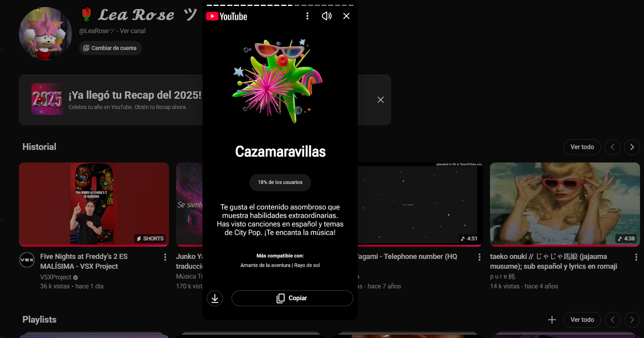Click the Cazamaravillas title text

(x=280, y=152)
